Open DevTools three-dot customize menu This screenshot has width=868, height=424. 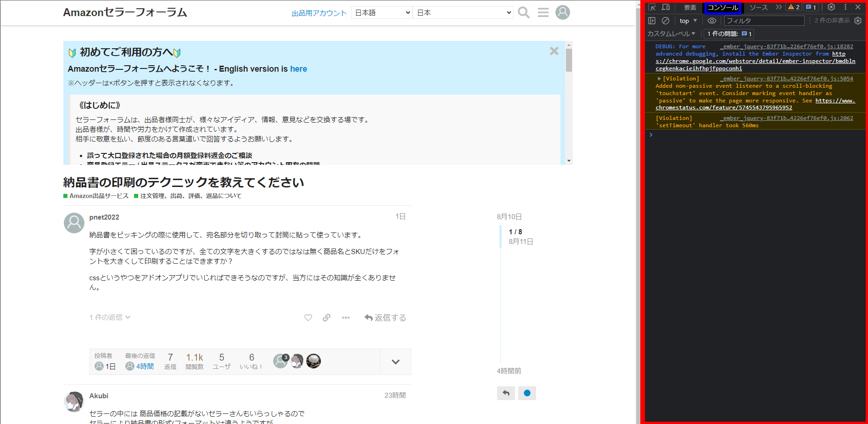tap(846, 7)
